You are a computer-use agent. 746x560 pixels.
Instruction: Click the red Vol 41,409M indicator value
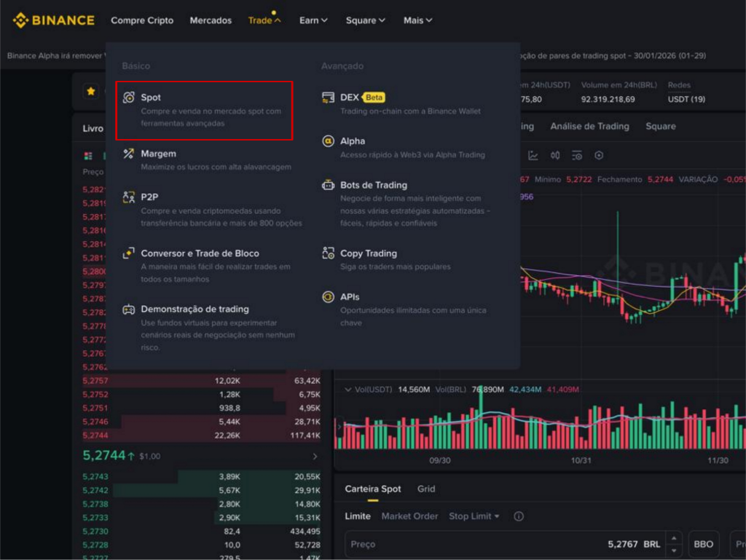[562, 390]
